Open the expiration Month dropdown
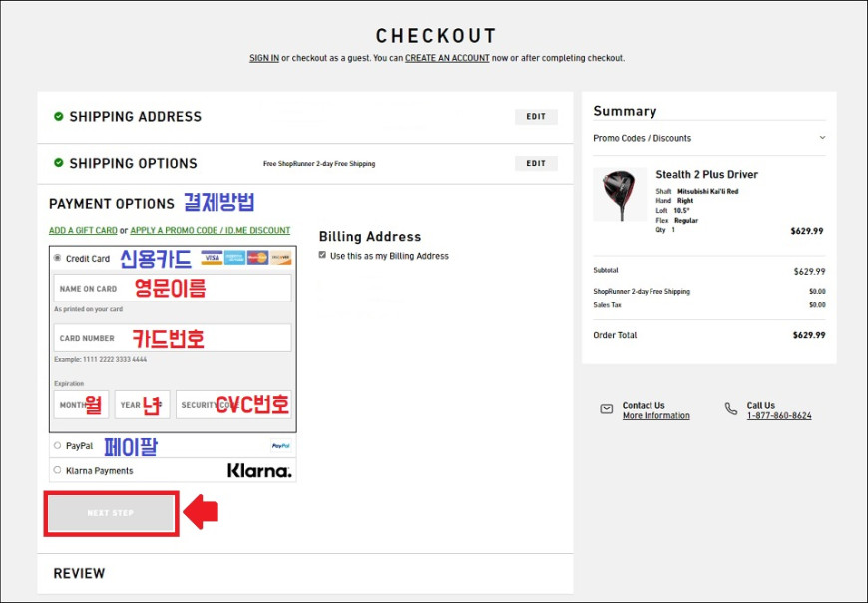This screenshot has height=603, width=868. [x=82, y=404]
